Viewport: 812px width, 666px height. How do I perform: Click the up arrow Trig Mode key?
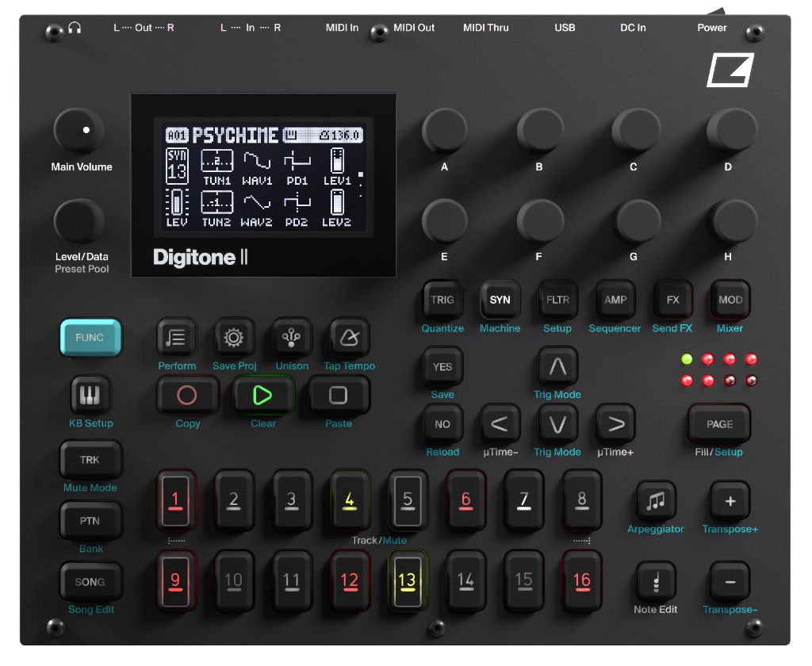557,366
